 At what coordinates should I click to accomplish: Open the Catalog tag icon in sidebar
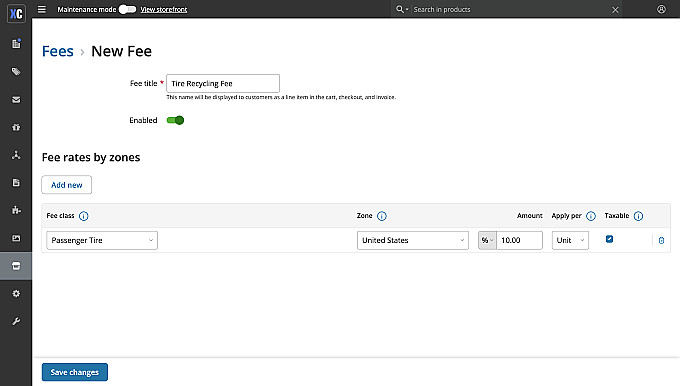pyautogui.click(x=16, y=72)
